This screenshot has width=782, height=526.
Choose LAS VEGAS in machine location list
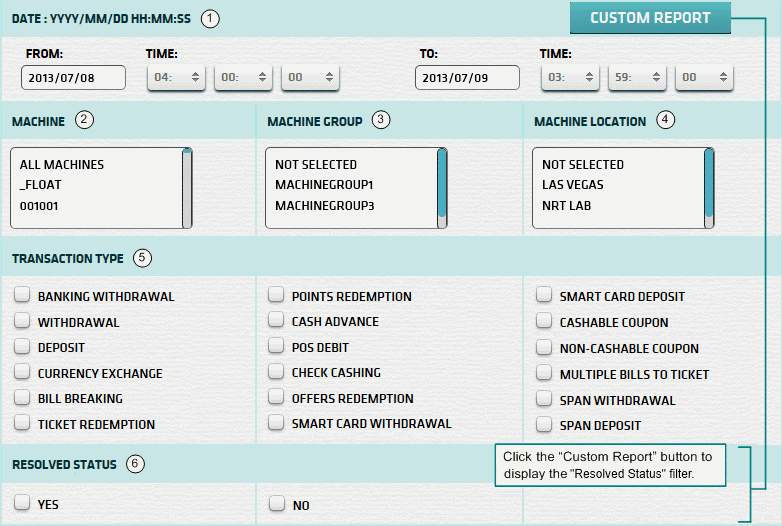click(x=573, y=184)
